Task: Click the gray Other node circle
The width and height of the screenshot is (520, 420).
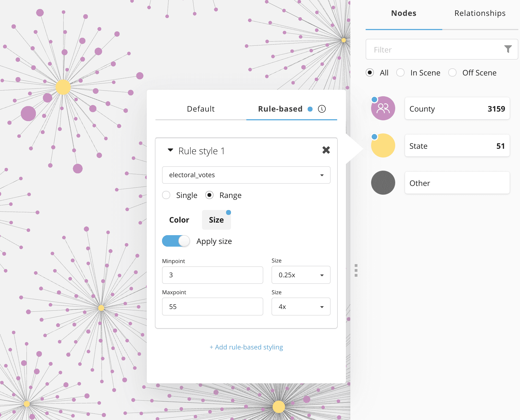Action: pyautogui.click(x=383, y=183)
